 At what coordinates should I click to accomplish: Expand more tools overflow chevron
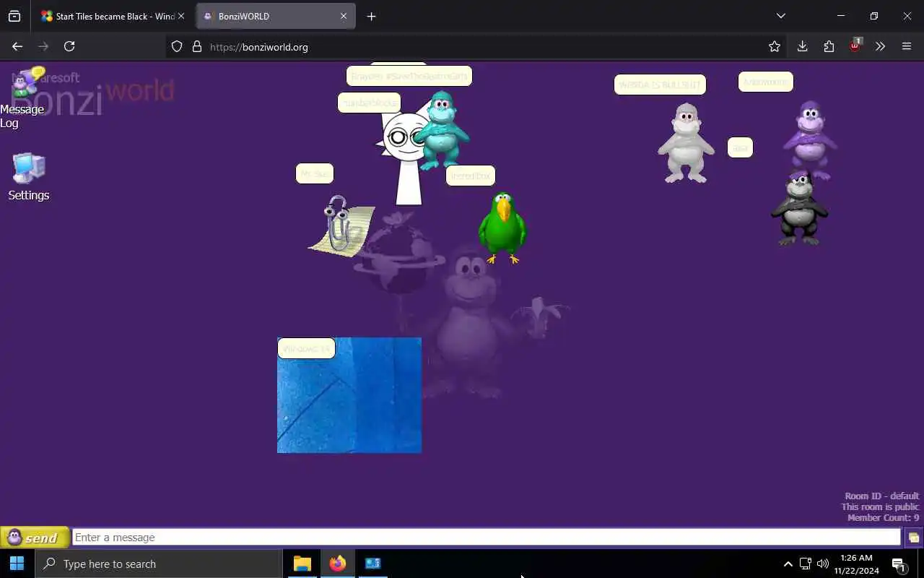pyautogui.click(x=880, y=46)
